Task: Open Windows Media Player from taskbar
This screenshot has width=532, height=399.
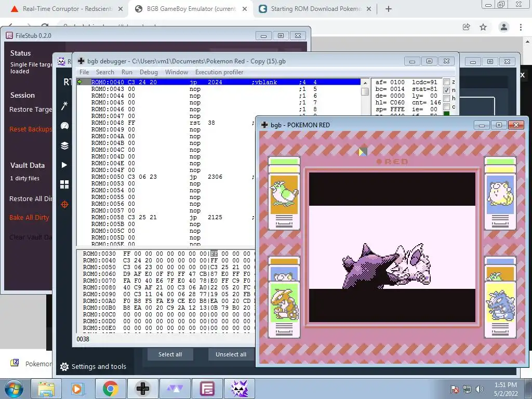Action: [x=77, y=389]
